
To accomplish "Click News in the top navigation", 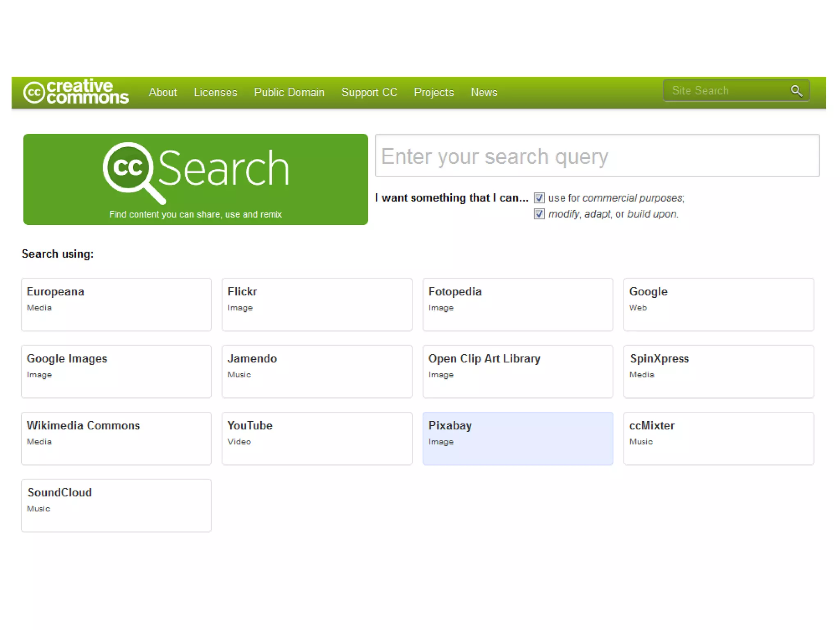I will [484, 92].
